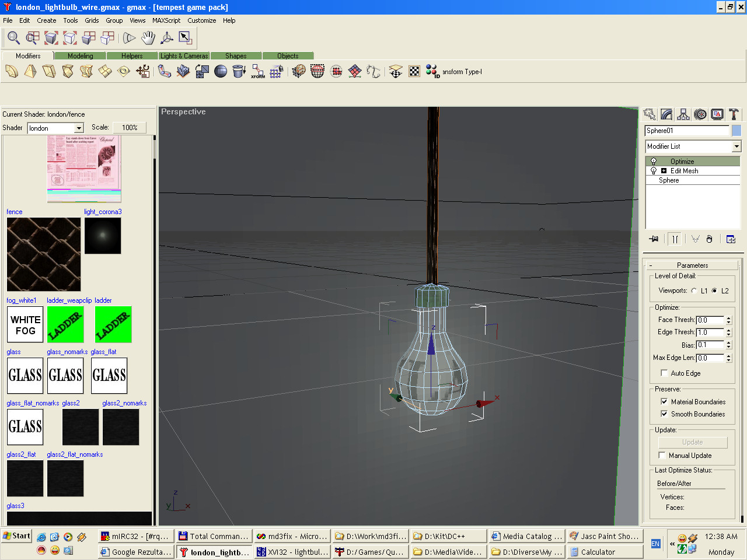The image size is (747, 560).
Task: Click the Zoom magnifier tool
Action: click(x=13, y=38)
